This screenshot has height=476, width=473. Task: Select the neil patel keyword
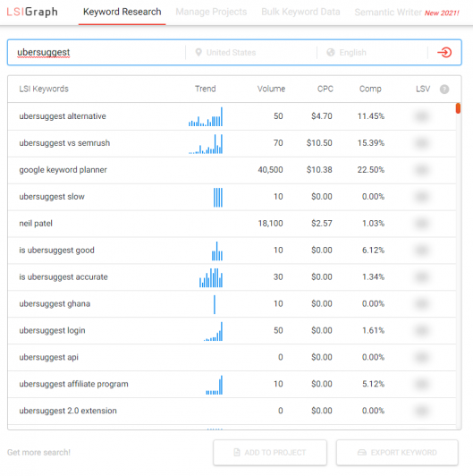[36, 224]
